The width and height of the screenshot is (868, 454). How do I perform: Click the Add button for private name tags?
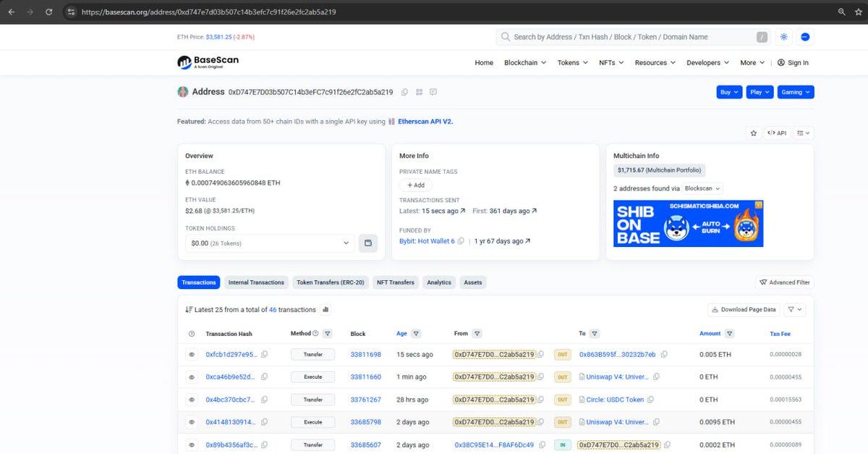tap(415, 185)
